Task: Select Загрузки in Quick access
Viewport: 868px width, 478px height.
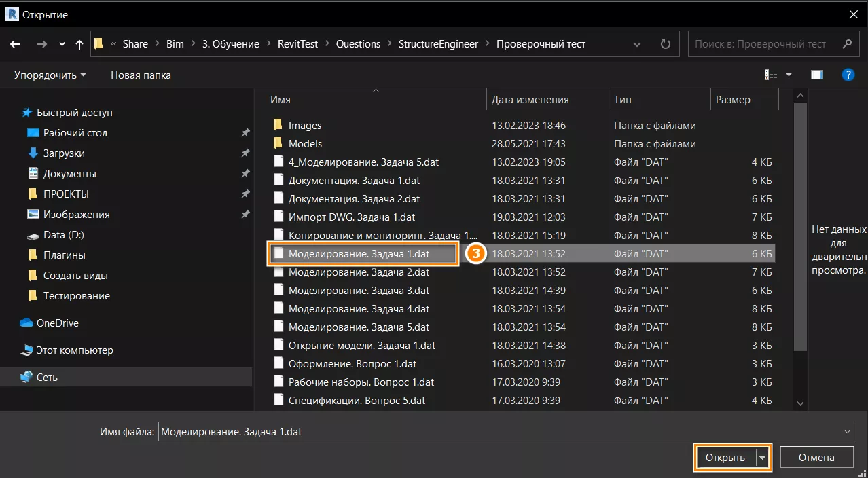Action: pos(64,153)
